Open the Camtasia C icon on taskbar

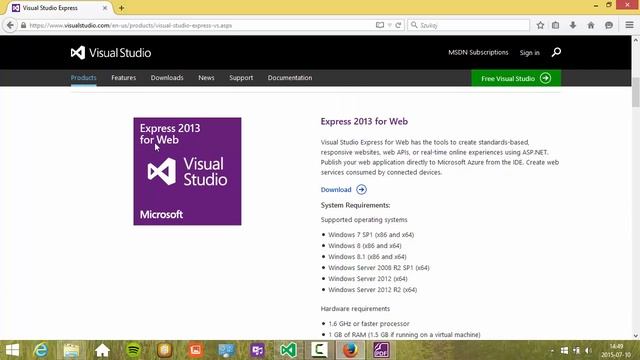[x=319, y=350]
